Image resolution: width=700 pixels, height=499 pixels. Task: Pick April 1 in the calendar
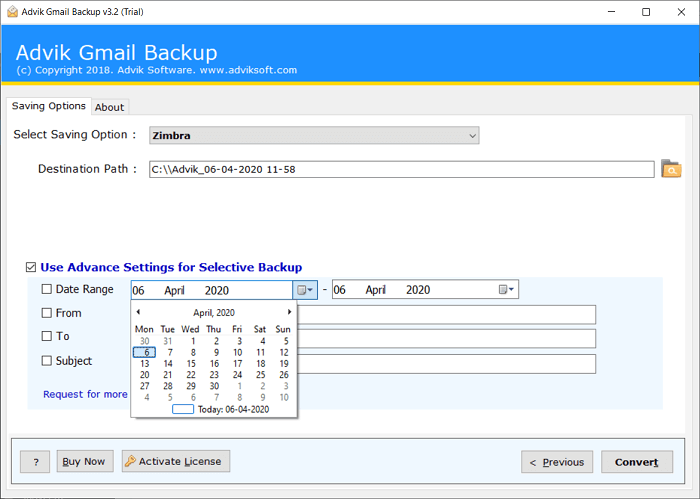click(x=193, y=341)
